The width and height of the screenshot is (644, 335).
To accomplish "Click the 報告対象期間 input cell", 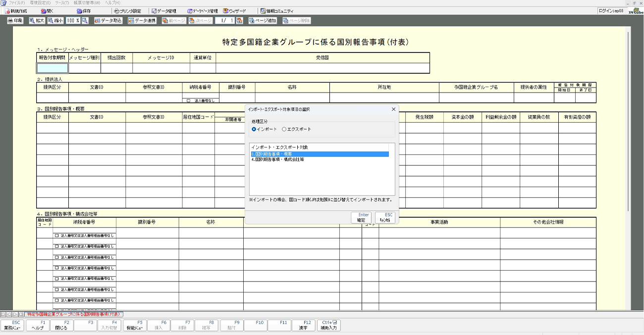I will pos(52,68).
